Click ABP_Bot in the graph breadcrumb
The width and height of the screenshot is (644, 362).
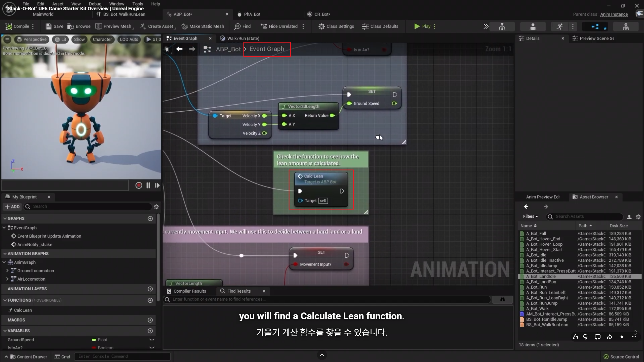click(228, 49)
